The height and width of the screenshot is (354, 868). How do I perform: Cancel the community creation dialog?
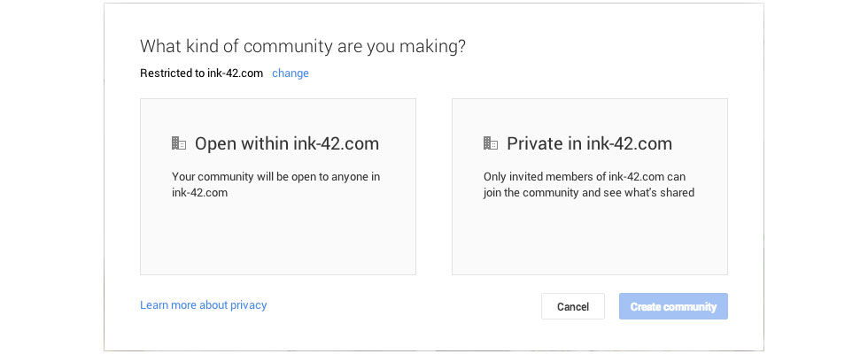point(573,306)
